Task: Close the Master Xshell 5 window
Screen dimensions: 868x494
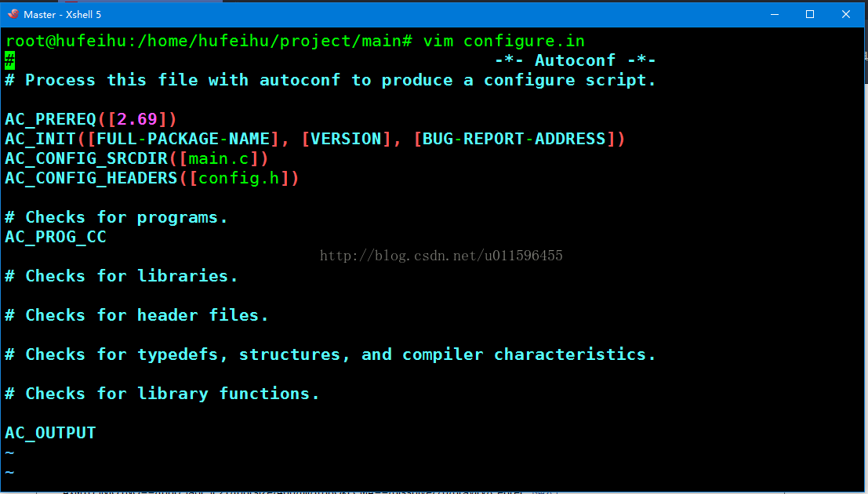Action: [846, 14]
